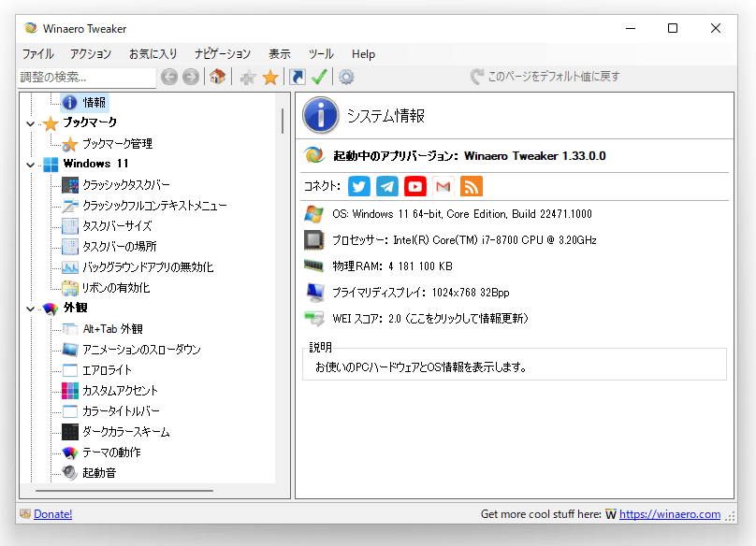This screenshot has width=756, height=546.
Task: Click the ダークカラースキーム dark icon
Action: coord(70,432)
